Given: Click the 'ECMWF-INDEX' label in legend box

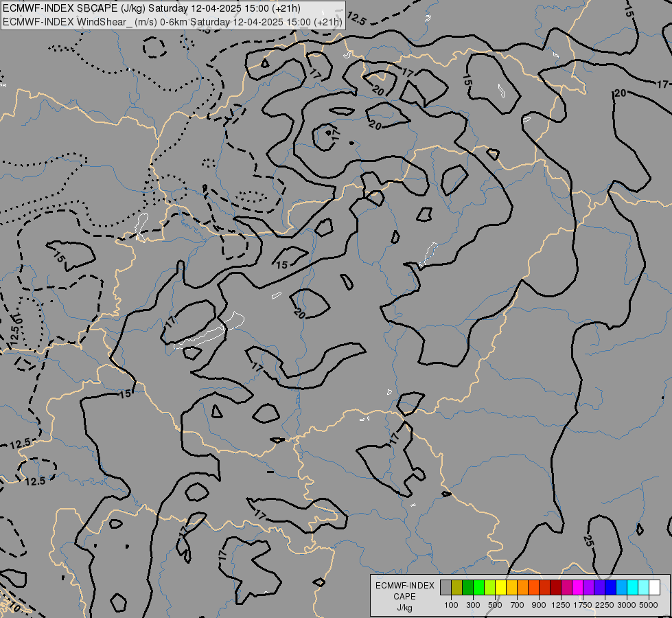Looking at the screenshot, I should (405, 586).
